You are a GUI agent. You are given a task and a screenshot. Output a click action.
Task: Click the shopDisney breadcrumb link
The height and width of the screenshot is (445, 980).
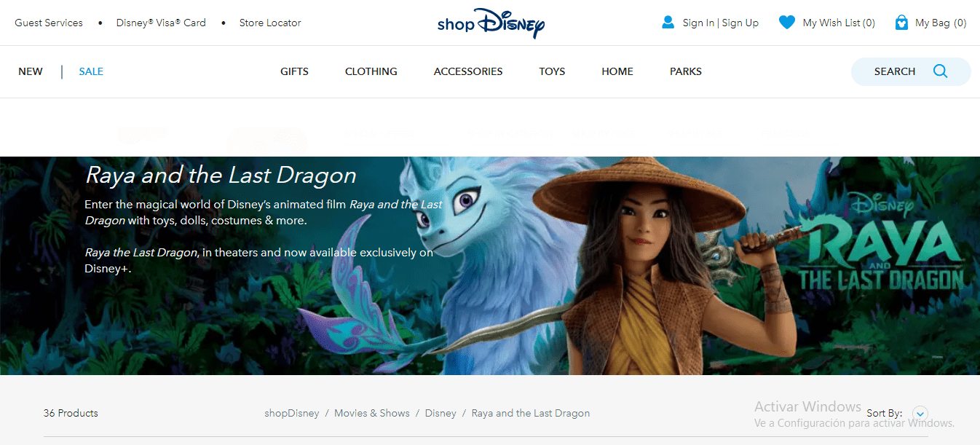[x=292, y=413]
